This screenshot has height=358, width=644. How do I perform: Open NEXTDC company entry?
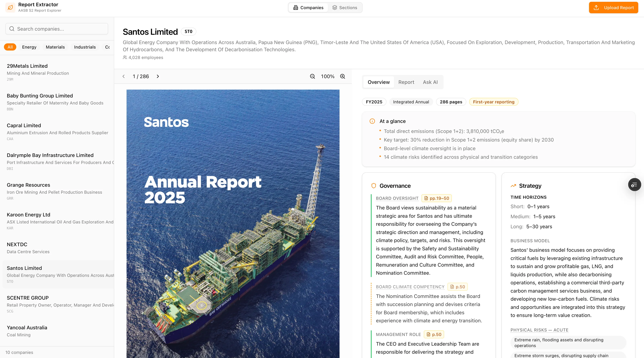(x=58, y=248)
